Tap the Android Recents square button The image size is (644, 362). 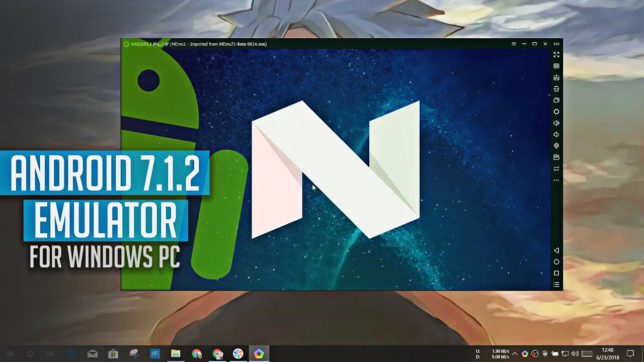pyautogui.click(x=556, y=274)
